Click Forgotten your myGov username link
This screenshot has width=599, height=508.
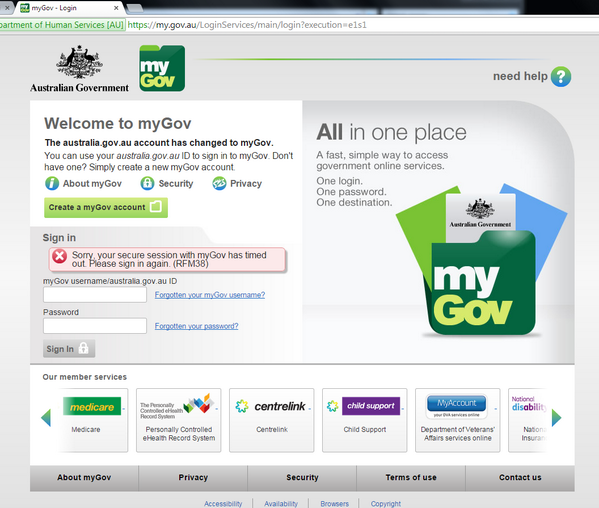pyautogui.click(x=210, y=295)
